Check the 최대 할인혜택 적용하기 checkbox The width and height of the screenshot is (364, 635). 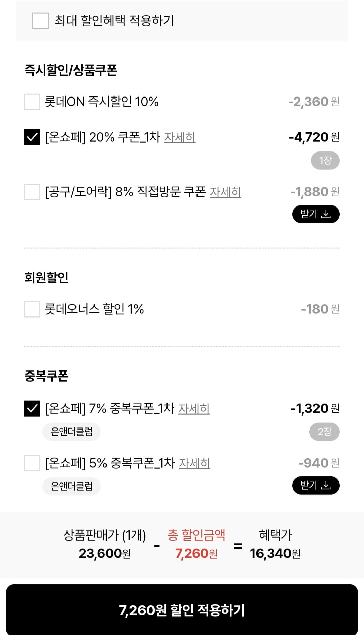40,21
